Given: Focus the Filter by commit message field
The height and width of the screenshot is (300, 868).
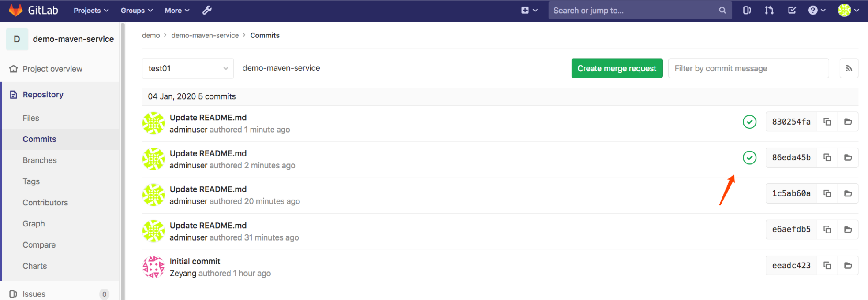Looking at the screenshot, I should coord(748,68).
